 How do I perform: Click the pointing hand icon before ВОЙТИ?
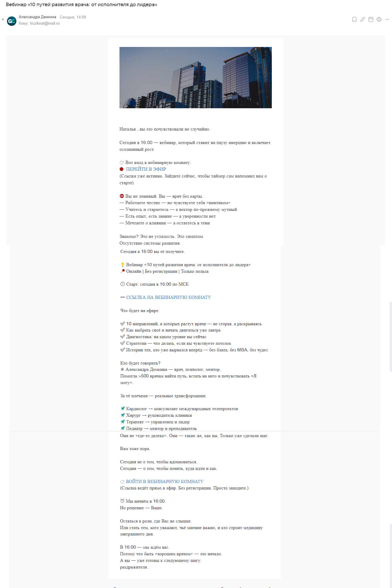[122, 482]
